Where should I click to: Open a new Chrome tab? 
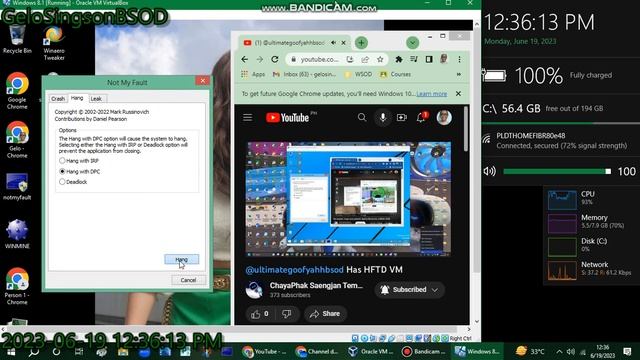[361, 42]
